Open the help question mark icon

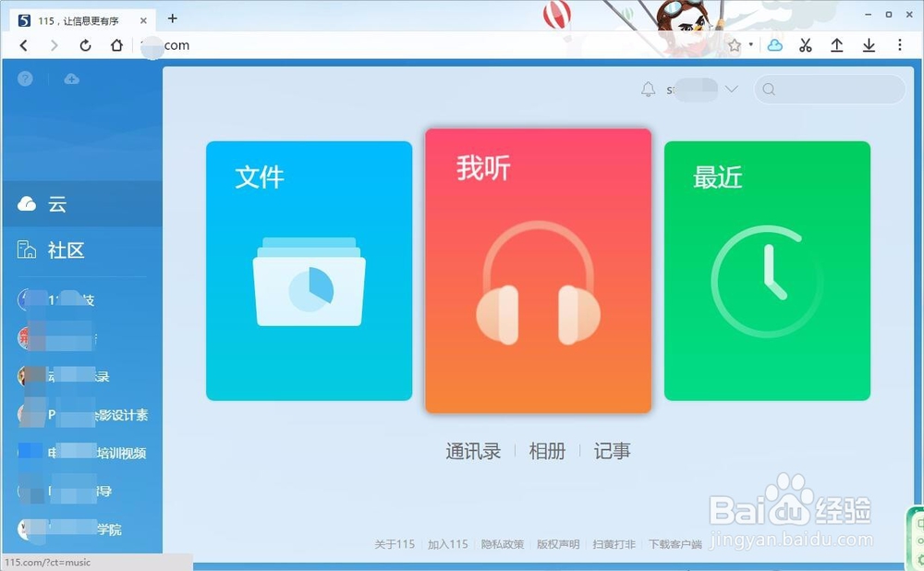point(25,79)
